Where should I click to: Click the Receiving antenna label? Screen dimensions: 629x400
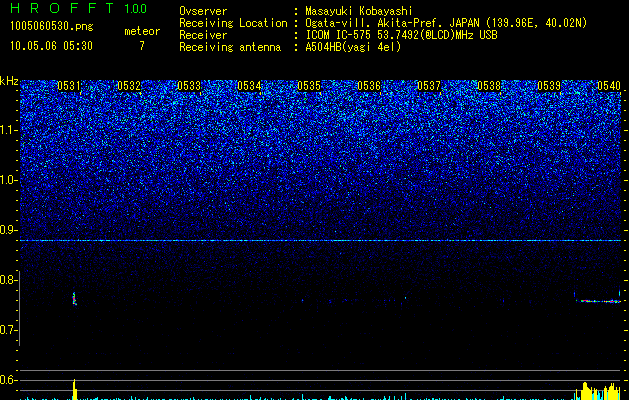click(x=230, y=47)
